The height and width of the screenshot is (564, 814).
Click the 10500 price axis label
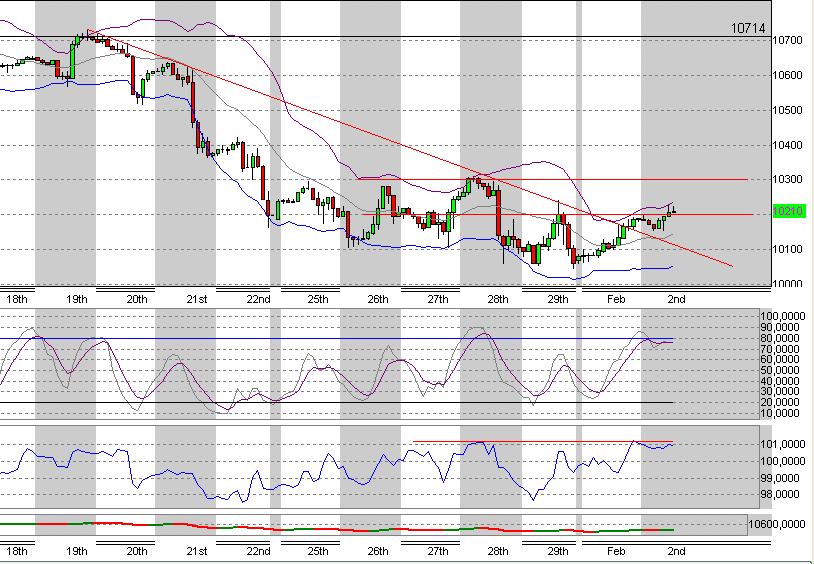pos(788,110)
